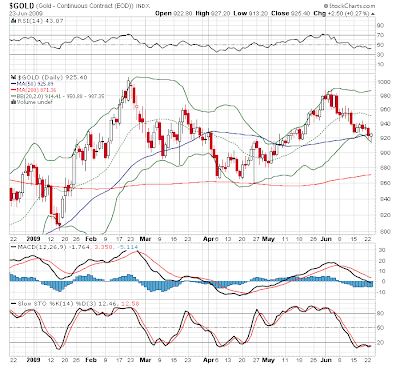Click the 'Gold - Continuous Contract (EOD)' title
400x365 pixels.
tap(85, 6)
